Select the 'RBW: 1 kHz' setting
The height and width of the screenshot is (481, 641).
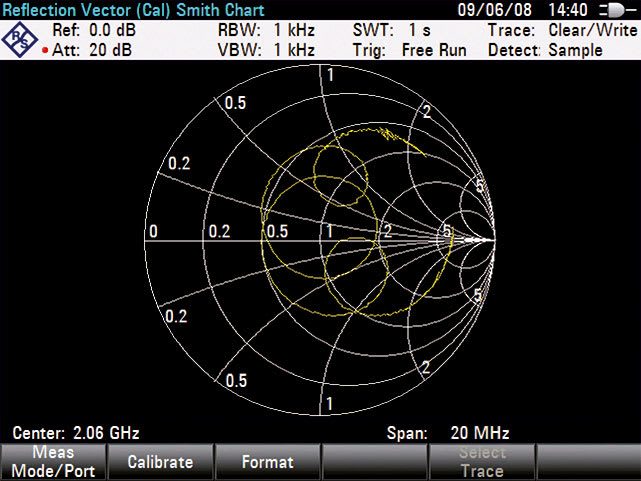[266, 30]
